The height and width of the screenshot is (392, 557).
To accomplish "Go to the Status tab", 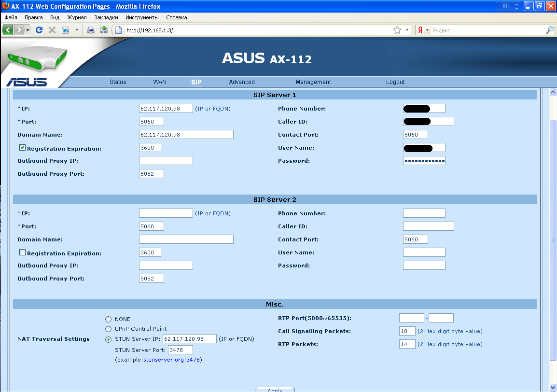I will coord(118,82).
